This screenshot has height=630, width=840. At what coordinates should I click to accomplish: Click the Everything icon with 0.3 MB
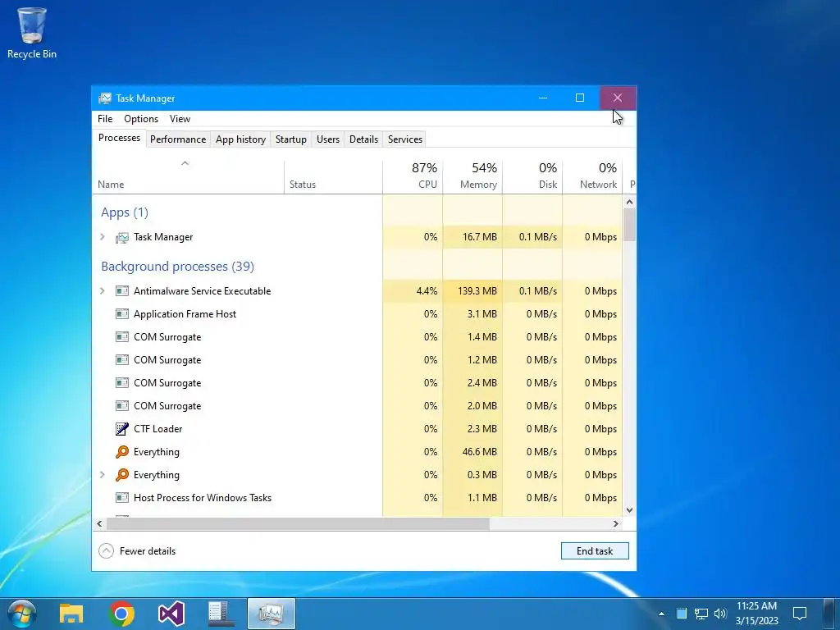point(122,475)
